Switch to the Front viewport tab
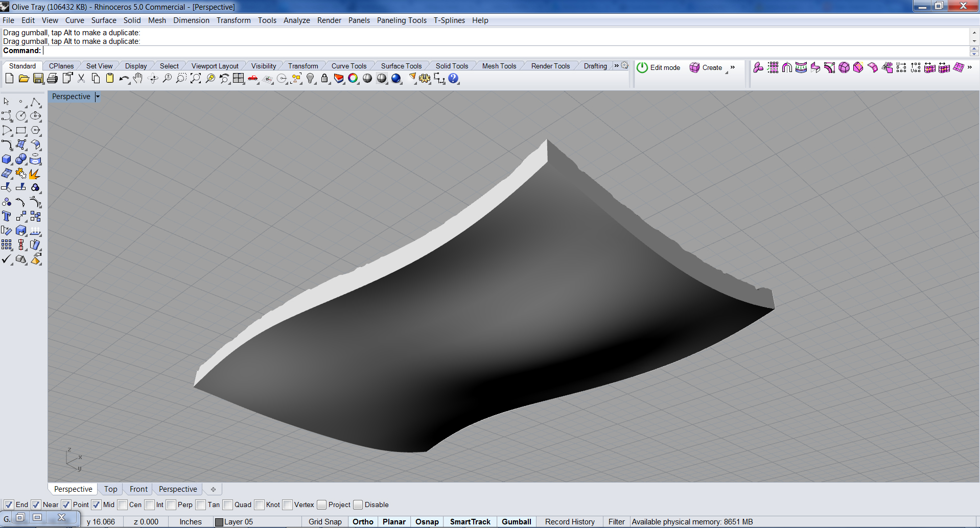This screenshot has height=528, width=980. tap(138, 489)
